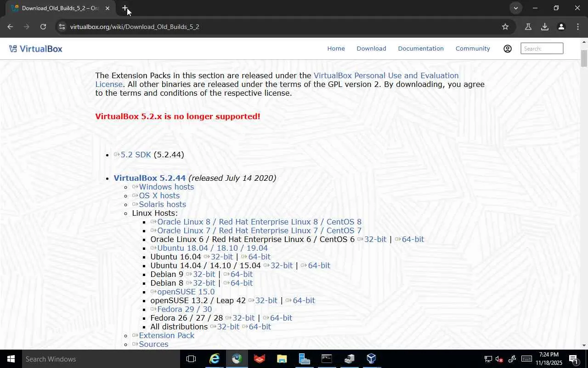Download Debian 9 64-bit package

[238, 274]
